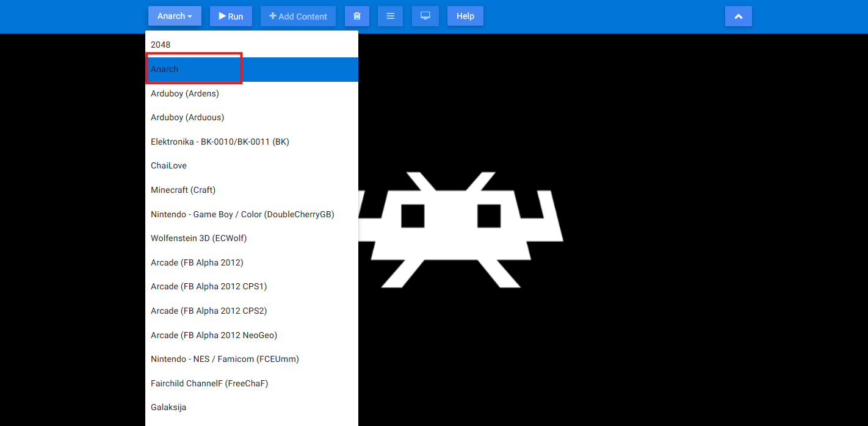Click the monitor fullscreen icon
868x426 pixels.
425,16
